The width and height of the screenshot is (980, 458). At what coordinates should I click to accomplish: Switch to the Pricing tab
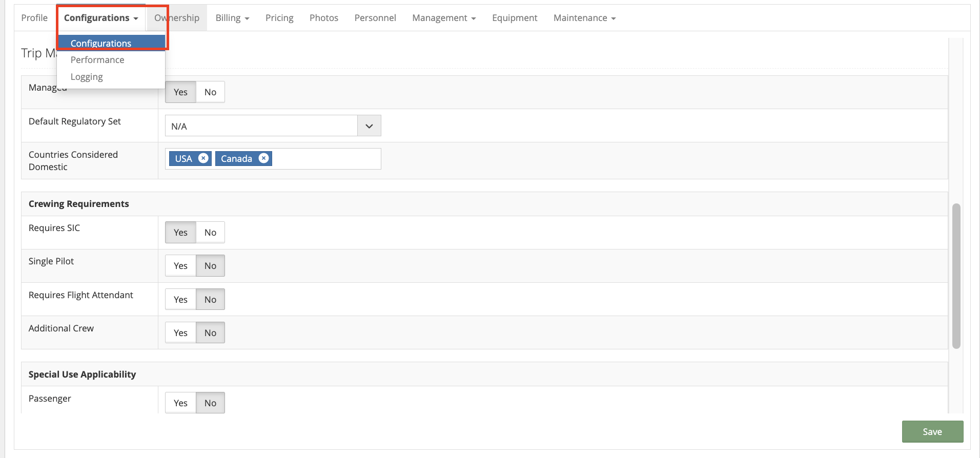279,18
